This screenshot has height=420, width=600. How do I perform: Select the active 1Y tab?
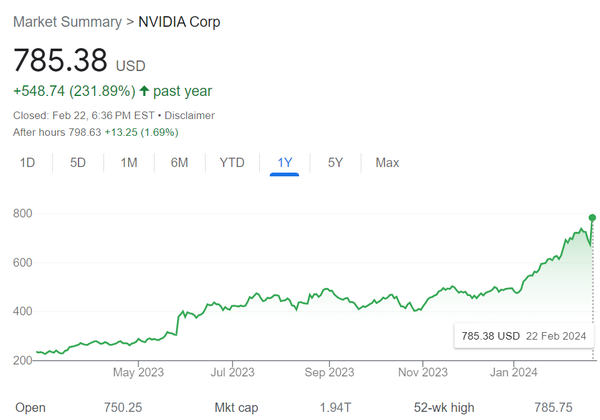(x=284, y=162)
